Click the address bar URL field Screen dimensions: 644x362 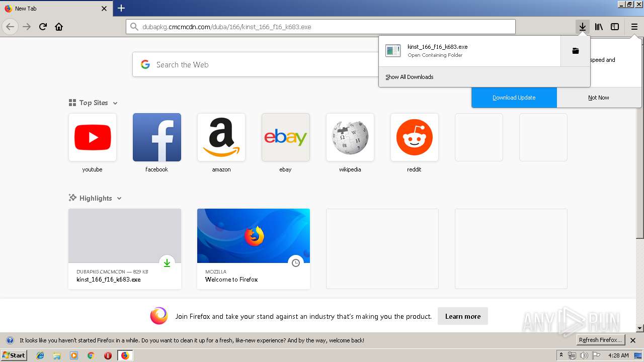point(320,27)
